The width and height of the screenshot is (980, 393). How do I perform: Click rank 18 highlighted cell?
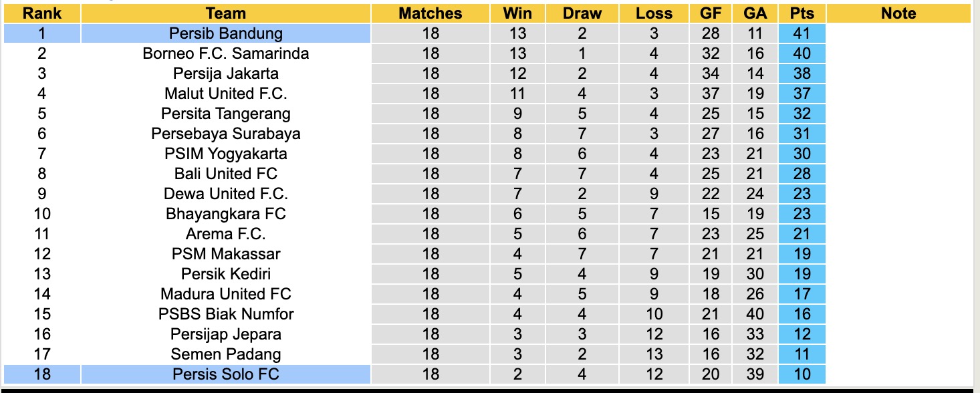point(42,374)
